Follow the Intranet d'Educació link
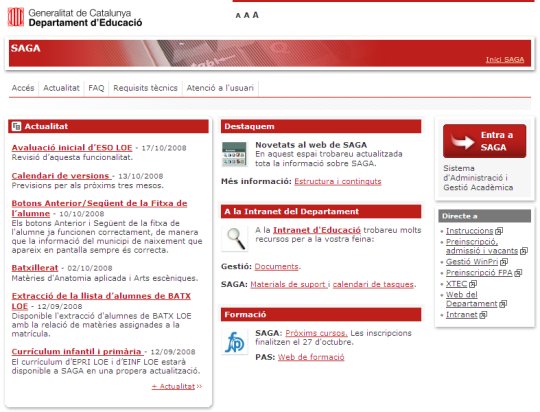 (317, 230)
